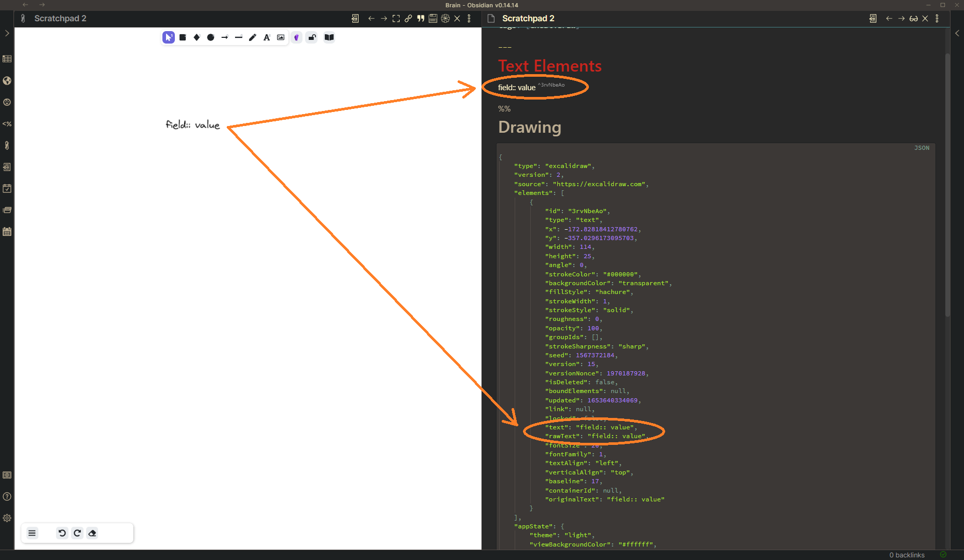Redo the last canvas action
This screenshot has width=964, height=560.
tap(77, 533)
